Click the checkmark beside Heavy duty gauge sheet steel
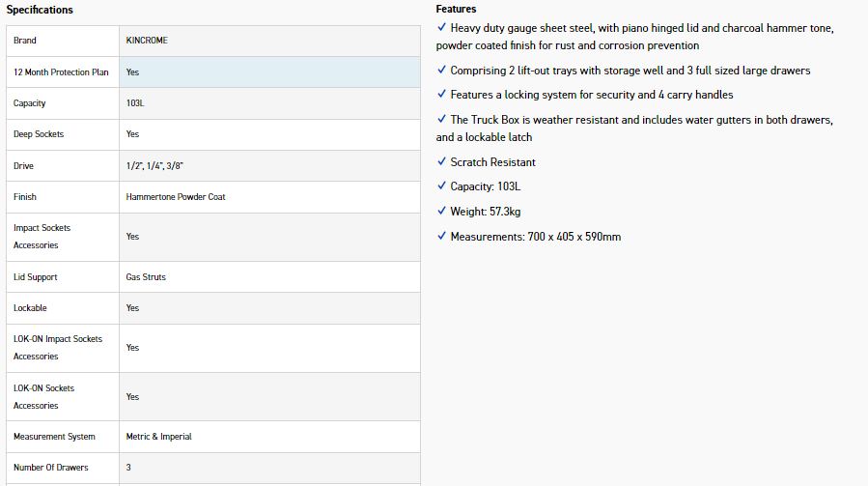The height and width of the screenshot is (486, 868). tap(441, 28)
